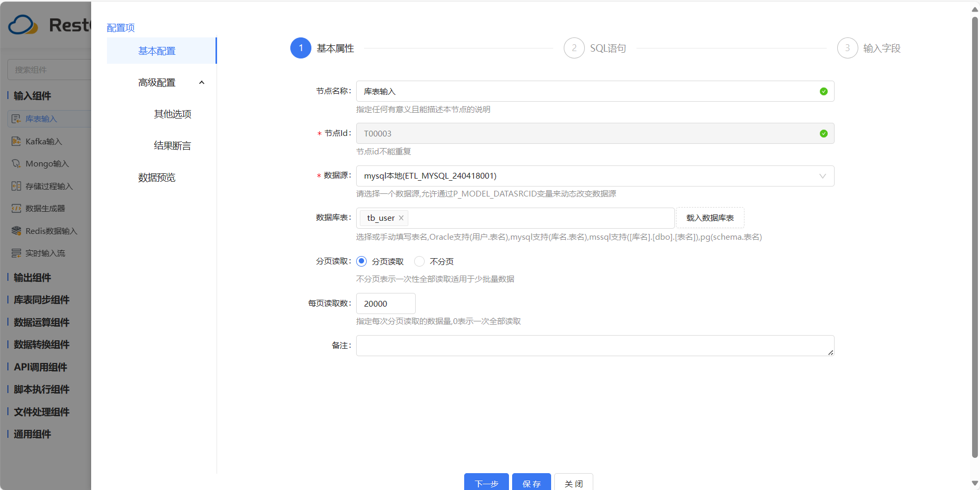This screenshot has height=490, width=980.
Task: Select the Redis数据输入 component icon
Action: 16,231
